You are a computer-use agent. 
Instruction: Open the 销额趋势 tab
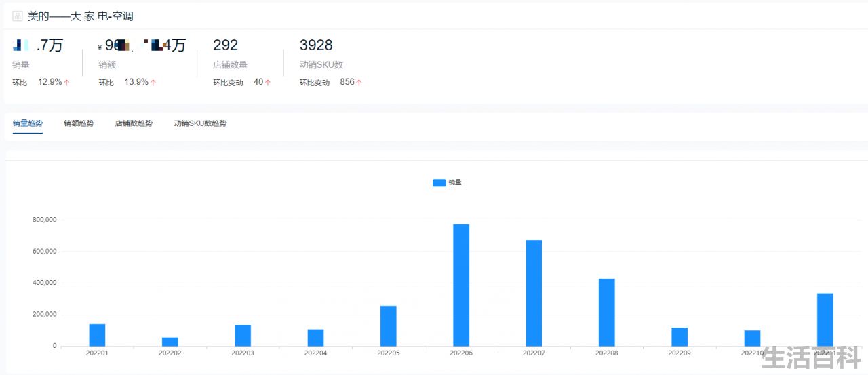[79, 123]
